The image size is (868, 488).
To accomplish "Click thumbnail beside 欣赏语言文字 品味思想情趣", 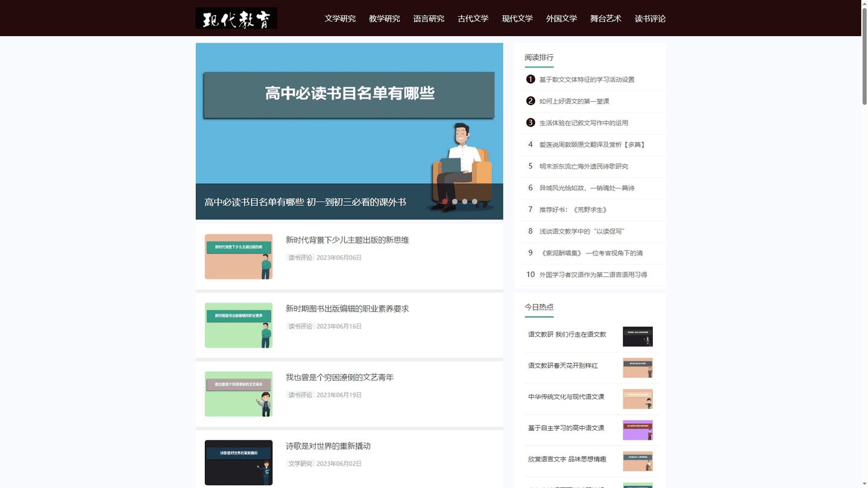I will click(638, 461).
